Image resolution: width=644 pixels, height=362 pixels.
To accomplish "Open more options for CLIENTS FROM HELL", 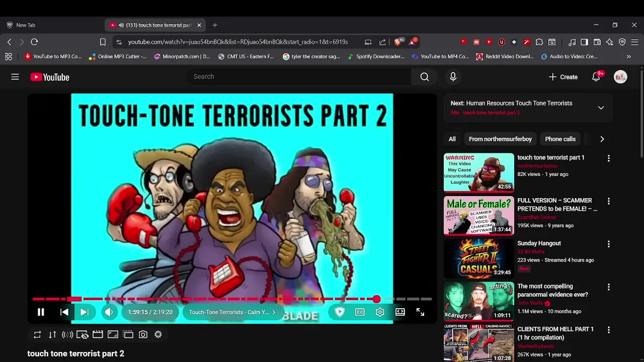I will [x=608, y=330].
